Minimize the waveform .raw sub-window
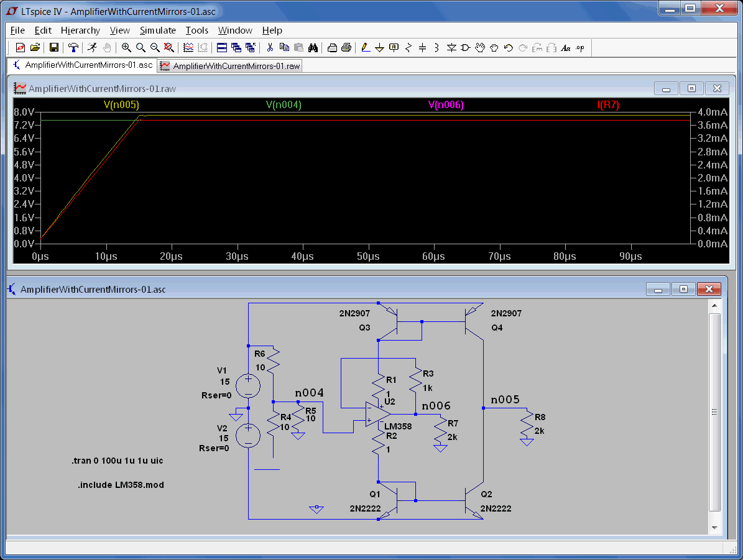 pyautogui.click(x=667, y=89)
